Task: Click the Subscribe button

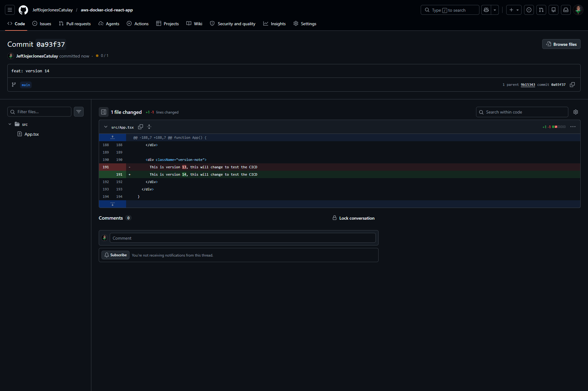Action: pos(115,255)
